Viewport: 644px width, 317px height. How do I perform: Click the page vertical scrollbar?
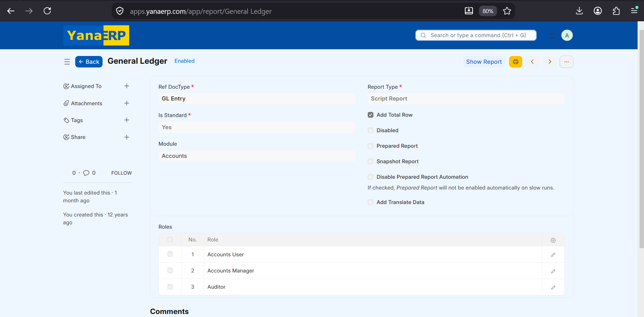pyautogui.click(x=641, y=139)
